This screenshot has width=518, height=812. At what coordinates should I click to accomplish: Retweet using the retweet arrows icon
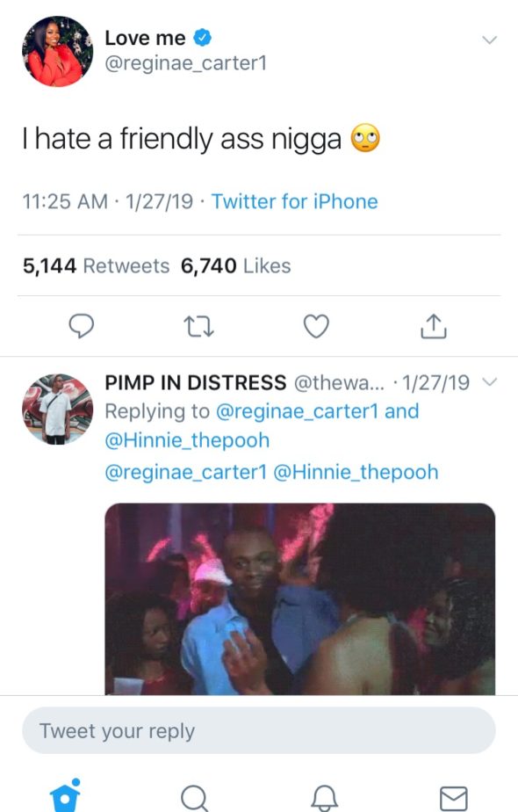point(198,327)
